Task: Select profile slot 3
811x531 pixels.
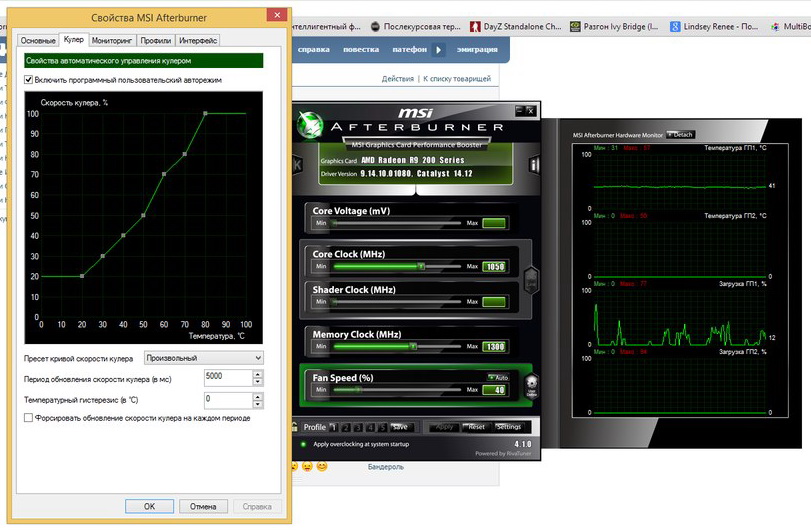Action: click(358, 427)
